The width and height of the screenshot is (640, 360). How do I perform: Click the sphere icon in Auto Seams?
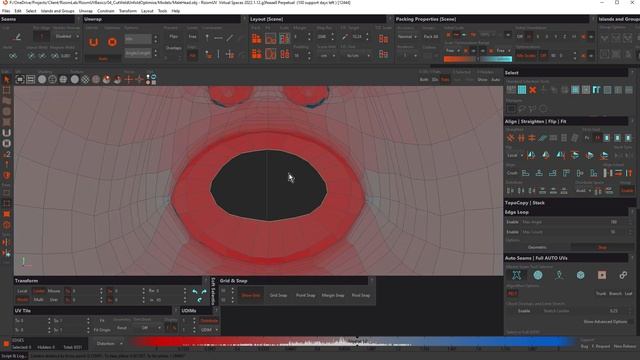click(538, 275)
